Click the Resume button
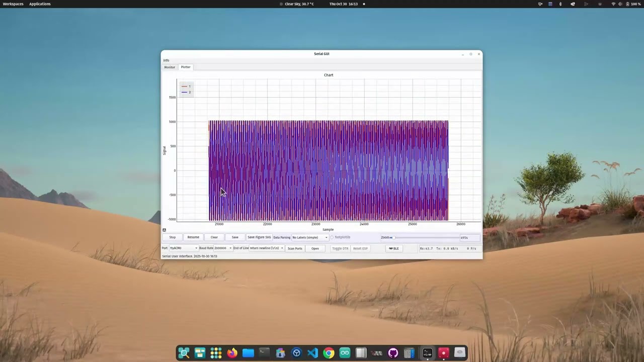 coord(193,237)
